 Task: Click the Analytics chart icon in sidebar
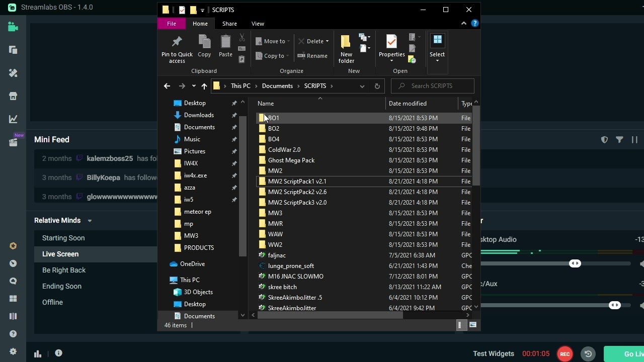click(x=13, y=119)
